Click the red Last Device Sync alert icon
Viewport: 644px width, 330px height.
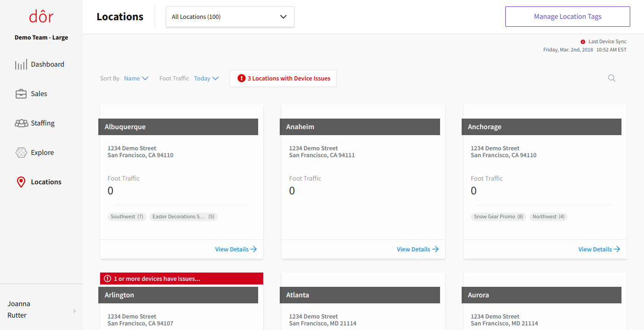[583, 42]
